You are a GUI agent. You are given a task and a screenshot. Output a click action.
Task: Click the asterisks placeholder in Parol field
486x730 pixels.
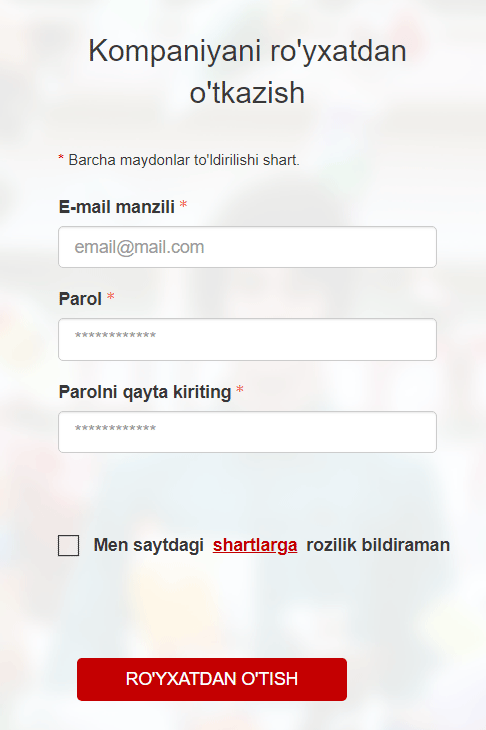pyautogui.click(x=115, y=336)
